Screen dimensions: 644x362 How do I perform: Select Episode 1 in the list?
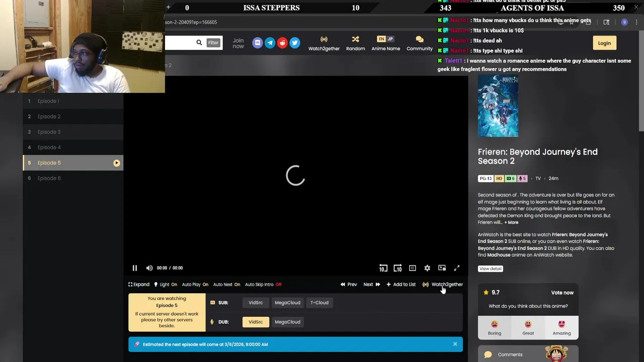pos(73,101)
